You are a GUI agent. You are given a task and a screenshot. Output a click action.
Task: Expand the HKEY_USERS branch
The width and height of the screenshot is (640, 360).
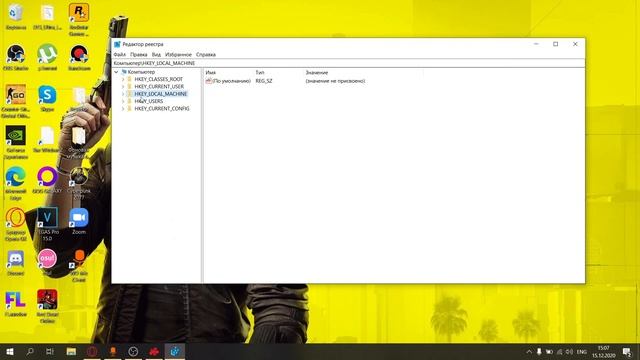123,101
